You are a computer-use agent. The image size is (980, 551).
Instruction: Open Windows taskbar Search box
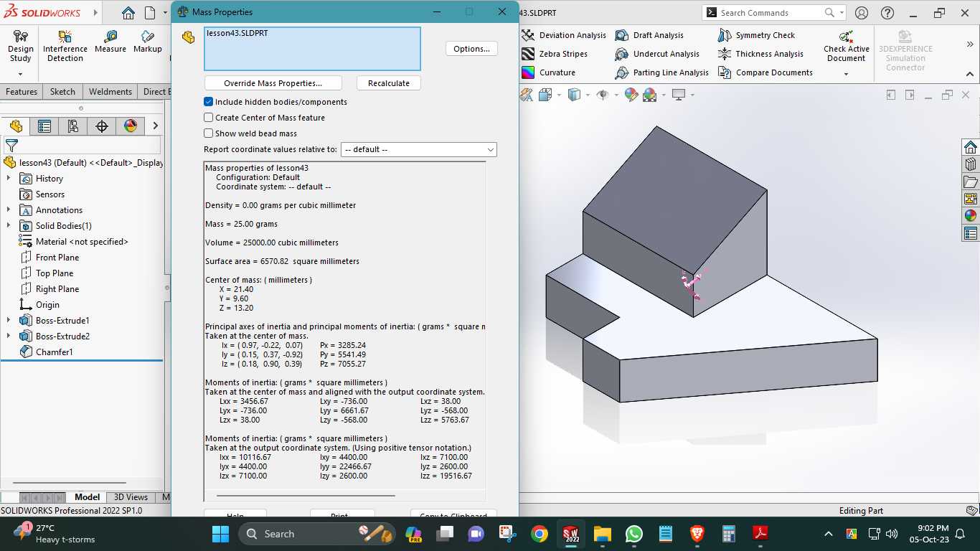click(317, 534)
